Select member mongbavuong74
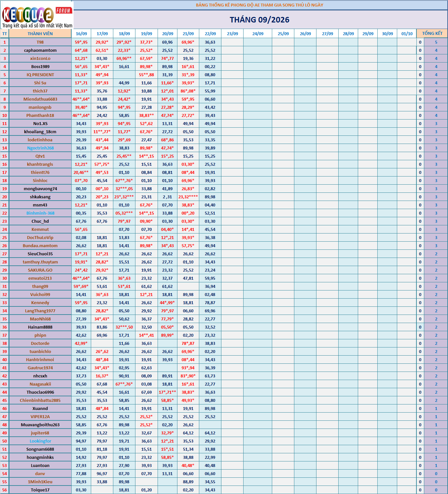This screenshot has width=448, height=494. pos(40,189)
